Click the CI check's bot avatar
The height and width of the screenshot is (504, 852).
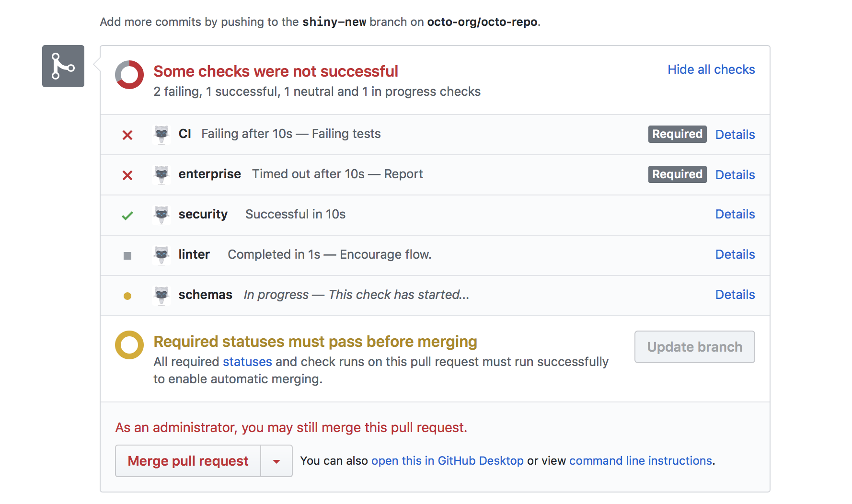coord(161,134)
